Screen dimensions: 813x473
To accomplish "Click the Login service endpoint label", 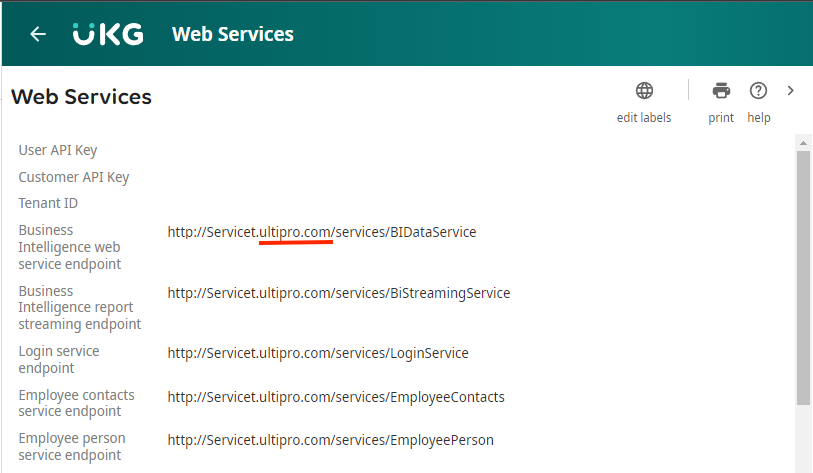I will tap(59, 359).
